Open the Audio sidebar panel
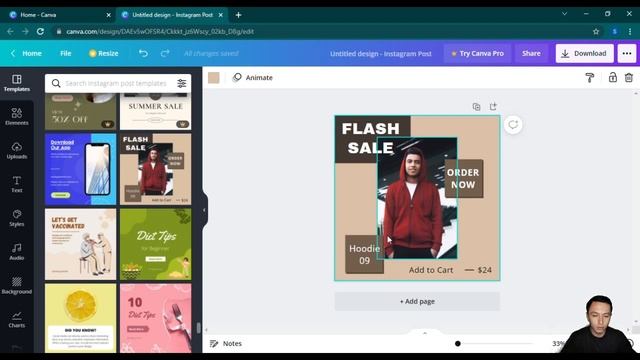 pos(17,252)
